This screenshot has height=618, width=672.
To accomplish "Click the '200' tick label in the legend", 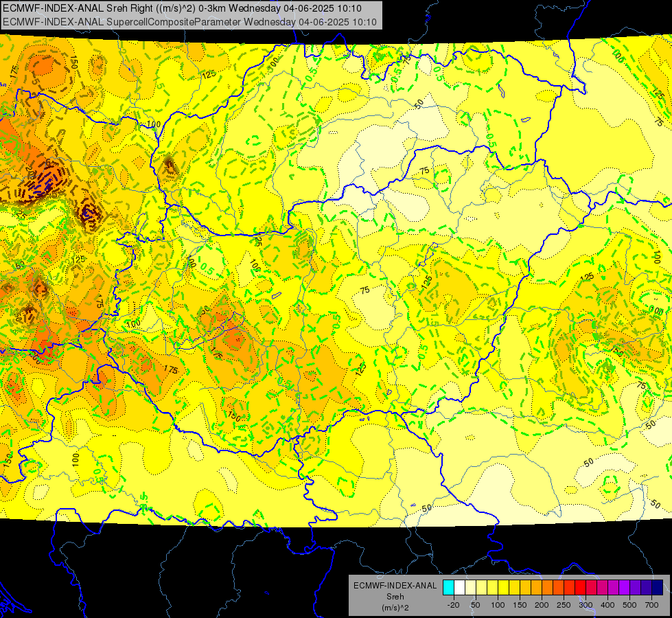I will click(542, 605).
